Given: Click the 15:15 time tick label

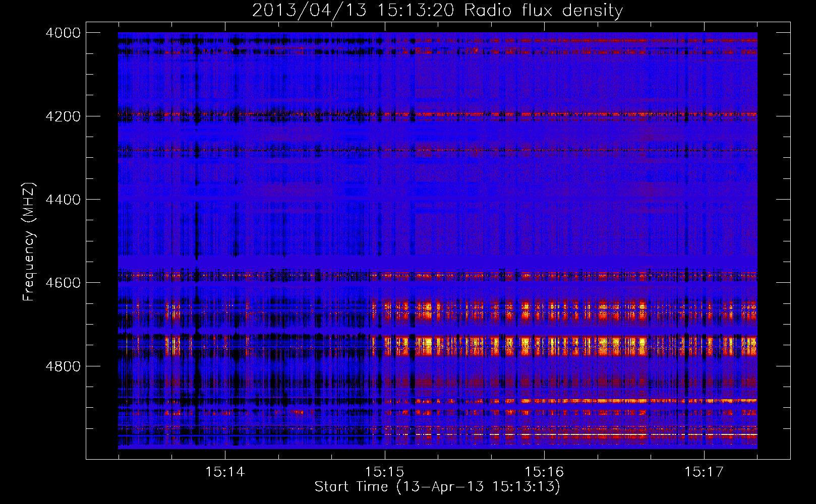Looking at the screenshot, I should (385, 472).
